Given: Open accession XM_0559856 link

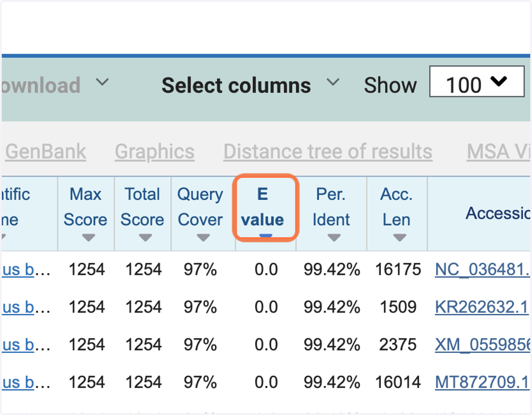Looking at the screenshot, I should pyautogui.click(x=483, y=345).
